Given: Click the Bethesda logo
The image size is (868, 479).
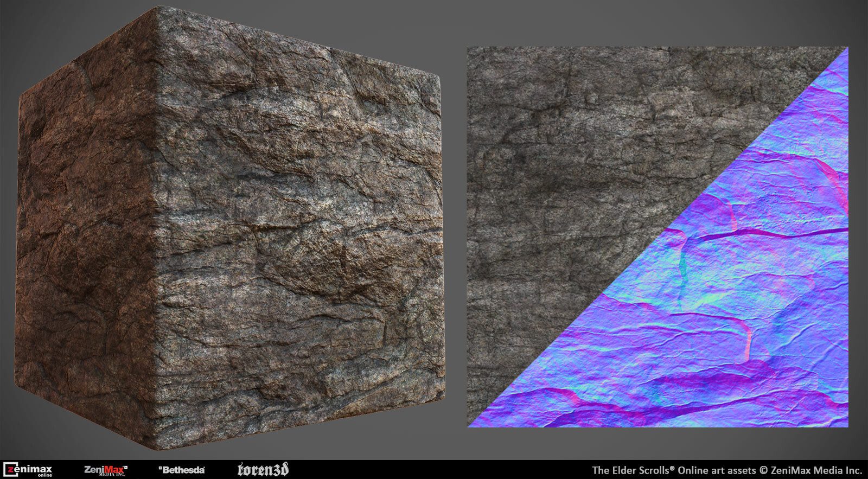Looking at the screenshot, I should (x=182, y=470).
